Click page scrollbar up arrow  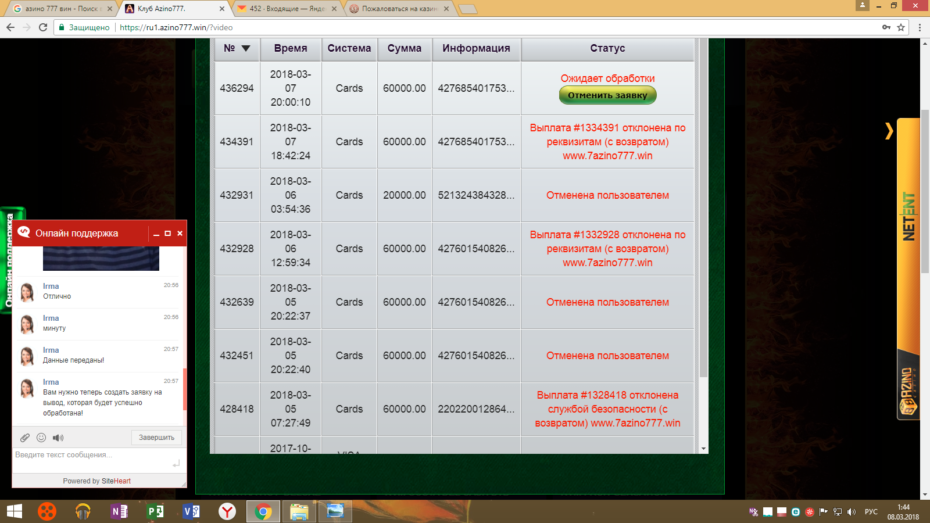pos(925,43)
